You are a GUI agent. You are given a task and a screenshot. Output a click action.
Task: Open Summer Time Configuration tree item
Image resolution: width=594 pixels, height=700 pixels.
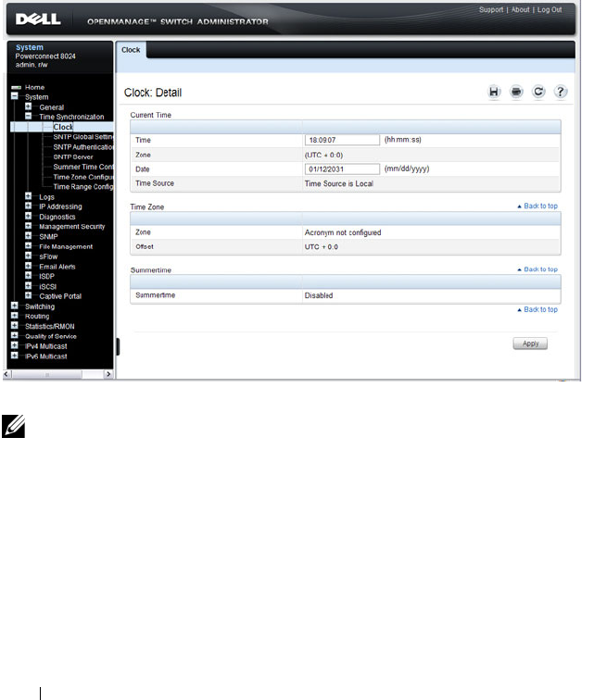pyautogui.click(x=83, y=167)
